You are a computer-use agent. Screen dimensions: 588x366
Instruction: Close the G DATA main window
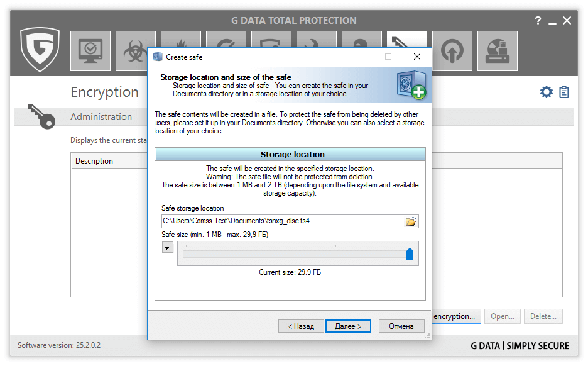567,21
